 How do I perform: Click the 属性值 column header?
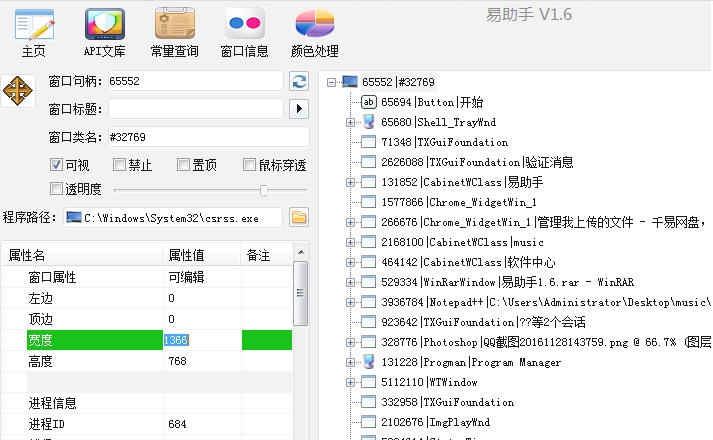tap(201, 255)
